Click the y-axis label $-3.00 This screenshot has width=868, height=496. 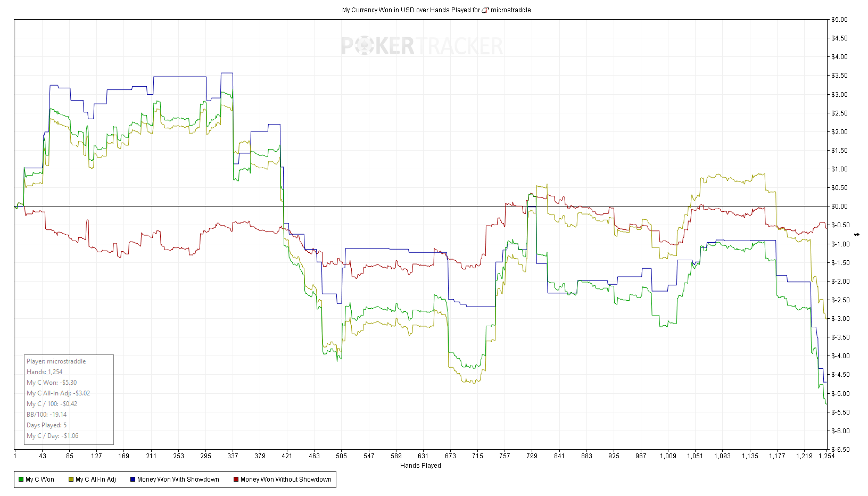pos(841,319)
